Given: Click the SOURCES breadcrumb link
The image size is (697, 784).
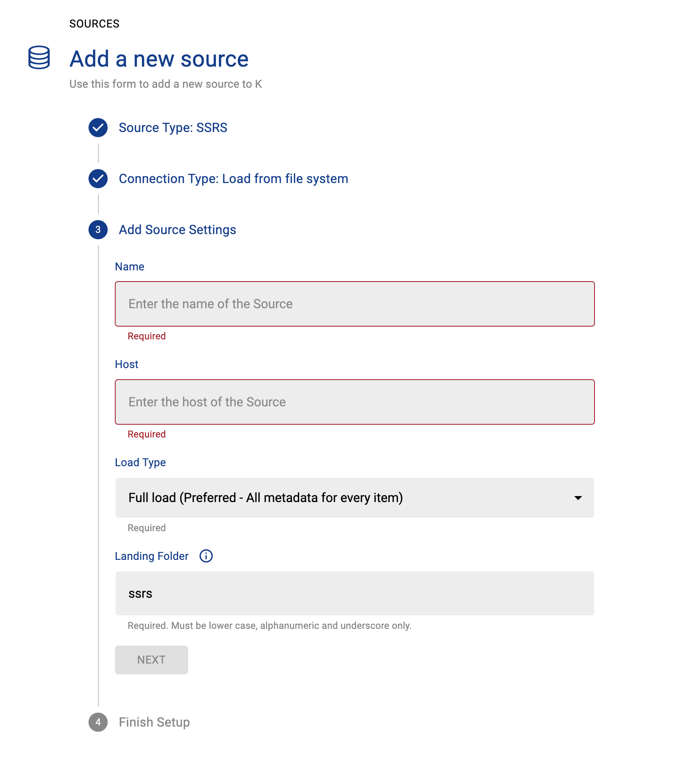Looking at the screenshot, I should tap(95, 24).
